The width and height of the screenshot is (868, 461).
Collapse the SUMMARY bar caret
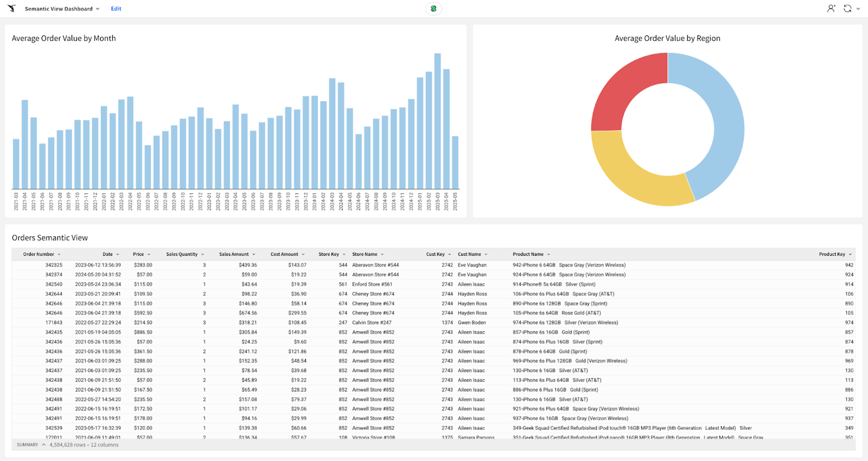coord(43,445)
